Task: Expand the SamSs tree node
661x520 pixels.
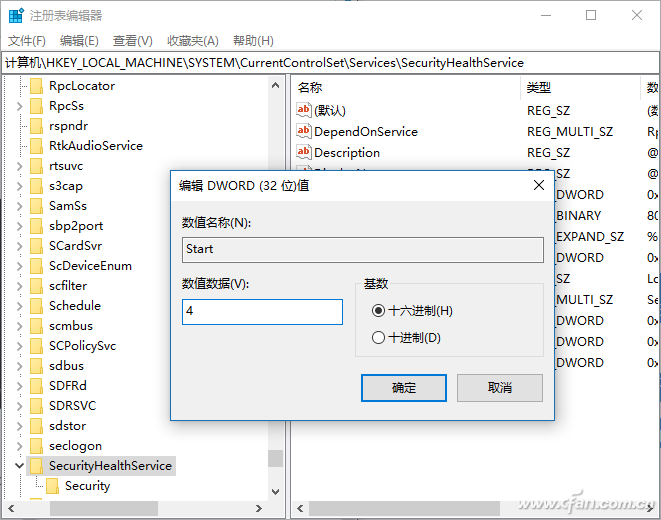Action: (19, 206)
